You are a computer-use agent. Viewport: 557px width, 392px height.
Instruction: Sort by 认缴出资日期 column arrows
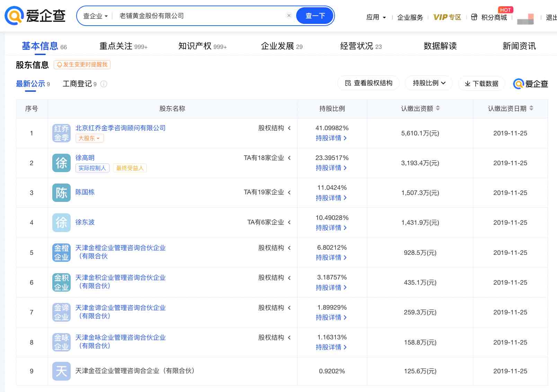tap(531, 108)
